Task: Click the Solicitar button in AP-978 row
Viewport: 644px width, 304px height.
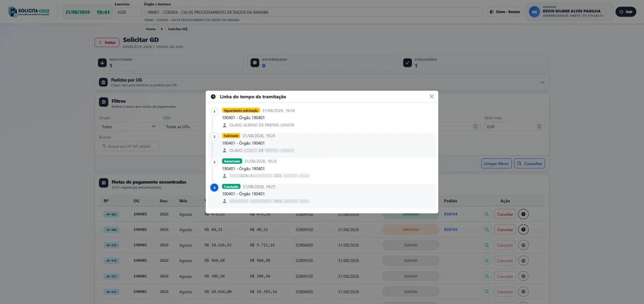Action: click(410, 261)
